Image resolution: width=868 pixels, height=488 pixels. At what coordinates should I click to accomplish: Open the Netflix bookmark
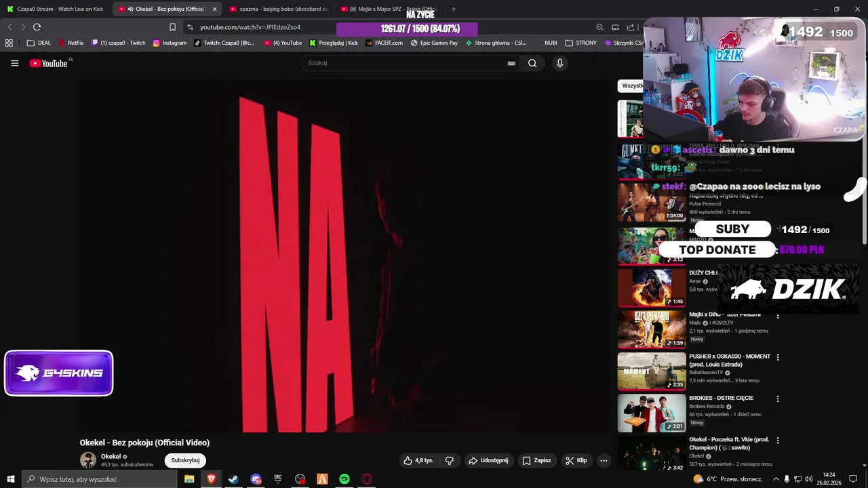tap(71, 43)
